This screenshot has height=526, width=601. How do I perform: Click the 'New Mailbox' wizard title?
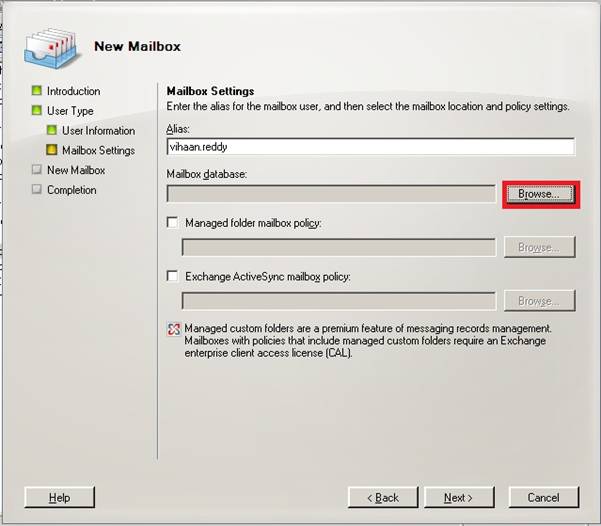click(x=137, y=46)
